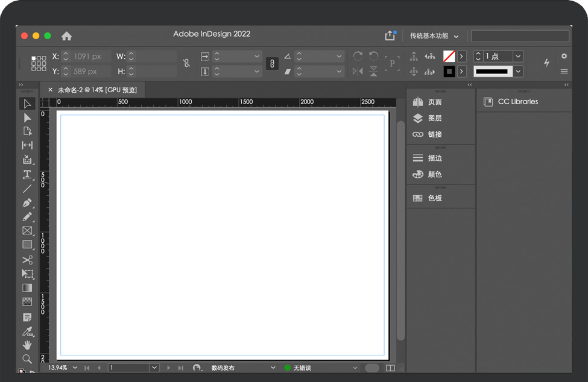Switch to the 未命名-2 document tab
Viewport: 588px width, 382px height.
tap(96, 90)
